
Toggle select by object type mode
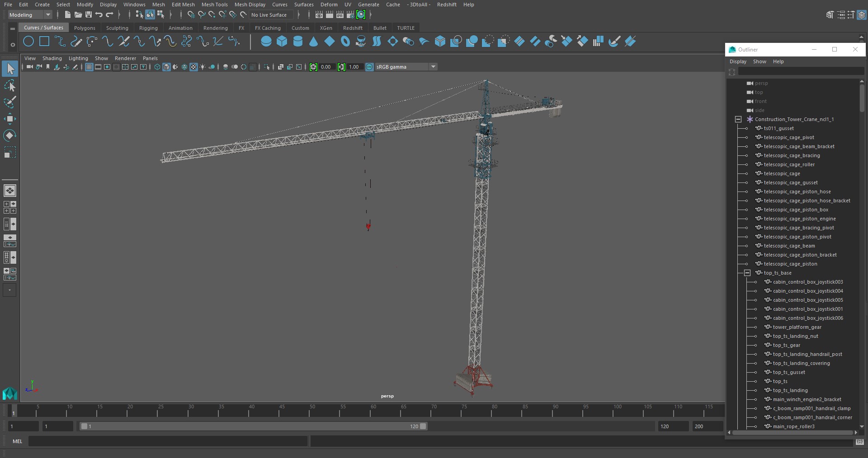pos(150,15)
